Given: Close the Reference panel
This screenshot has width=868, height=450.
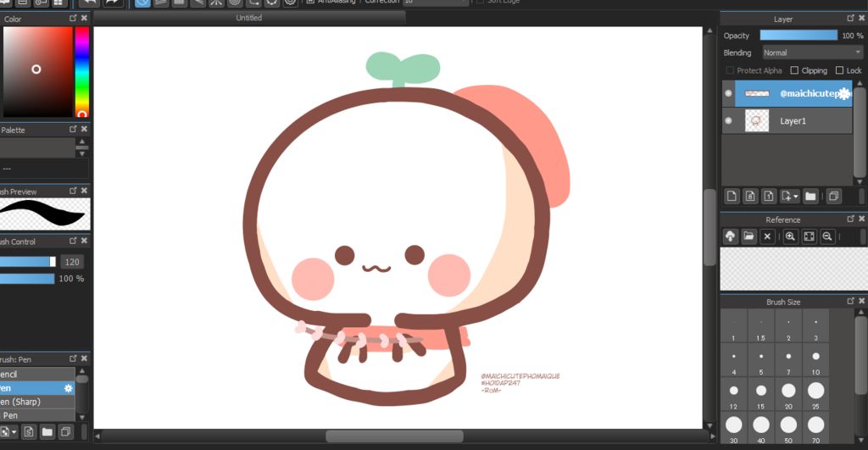Looking at the screenshot, I should click(861, 219).
